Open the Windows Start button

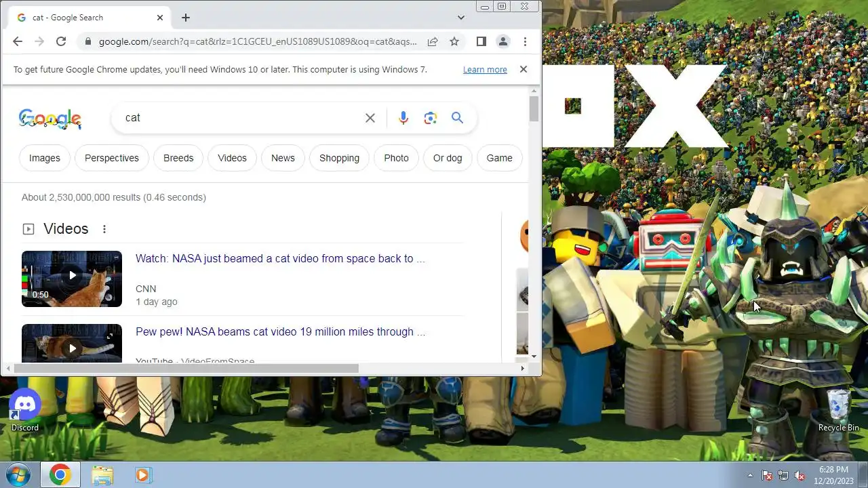18,475
